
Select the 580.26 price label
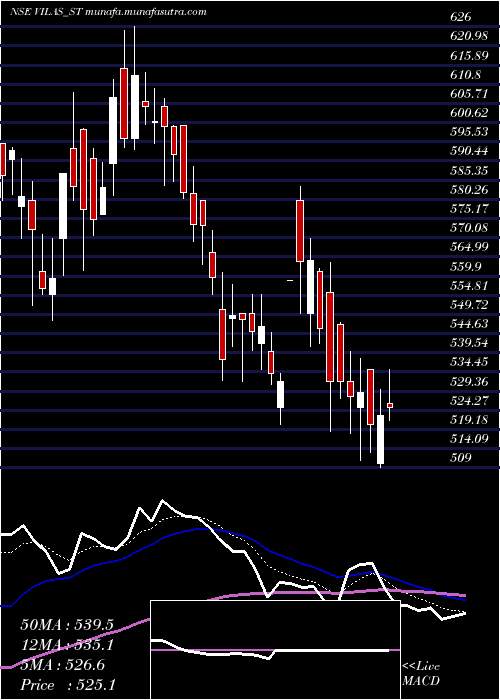(x=469, y=190)
